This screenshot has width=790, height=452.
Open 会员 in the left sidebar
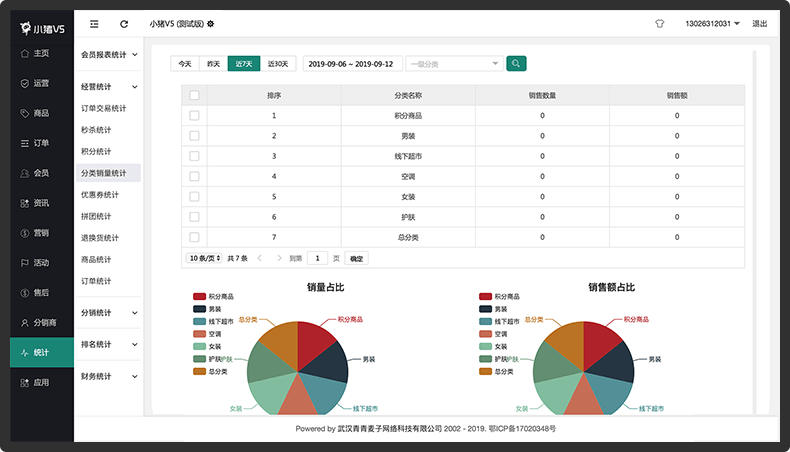(x=42, y=173)
